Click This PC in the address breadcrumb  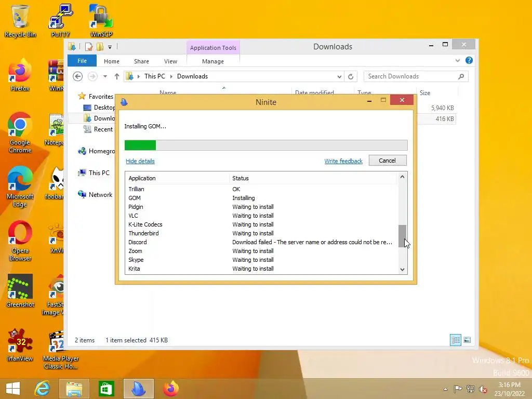pos(155,76)
